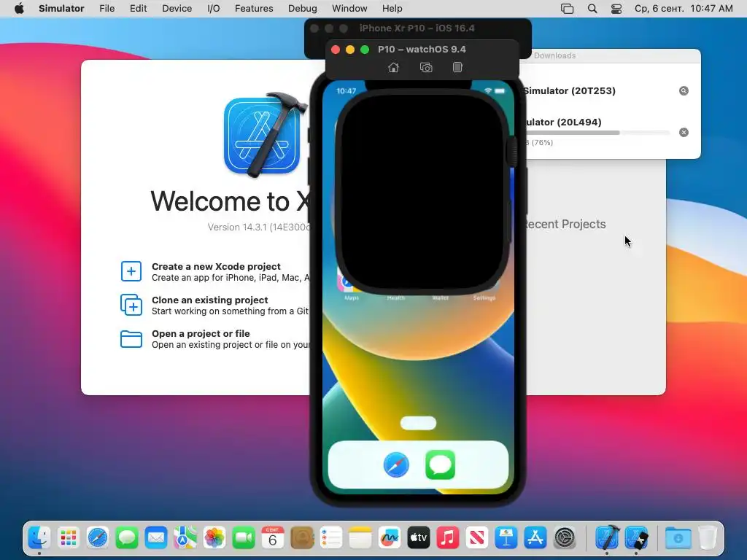Reveal Simulator (20T253) download with magnifier icon

[684, 91]
